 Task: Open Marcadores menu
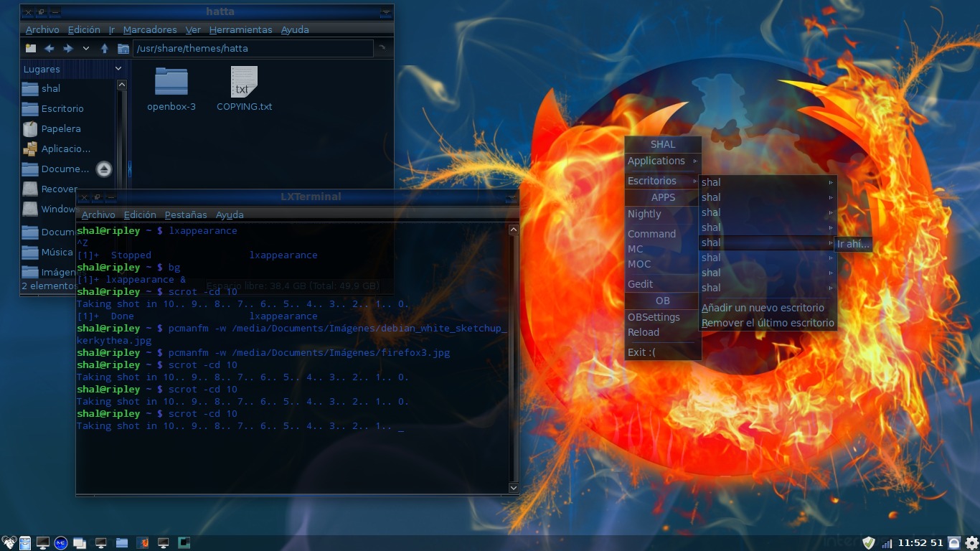(150, 29)
